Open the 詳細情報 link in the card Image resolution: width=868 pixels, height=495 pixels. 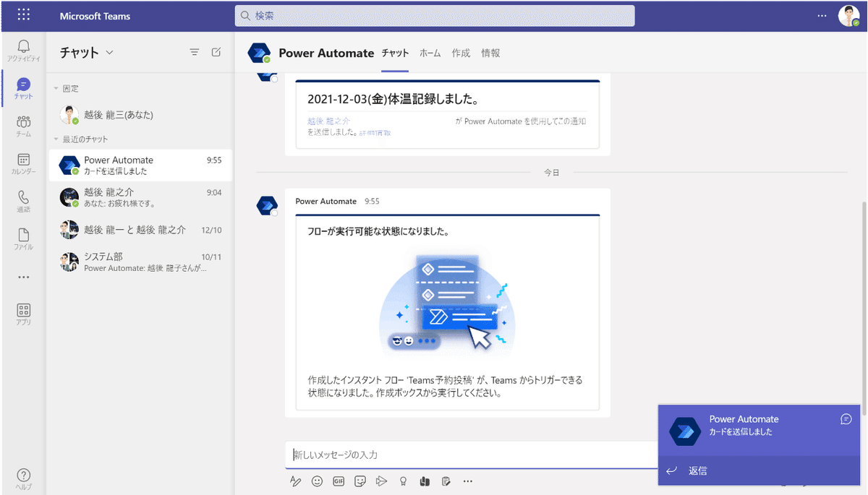click(375, 132)
